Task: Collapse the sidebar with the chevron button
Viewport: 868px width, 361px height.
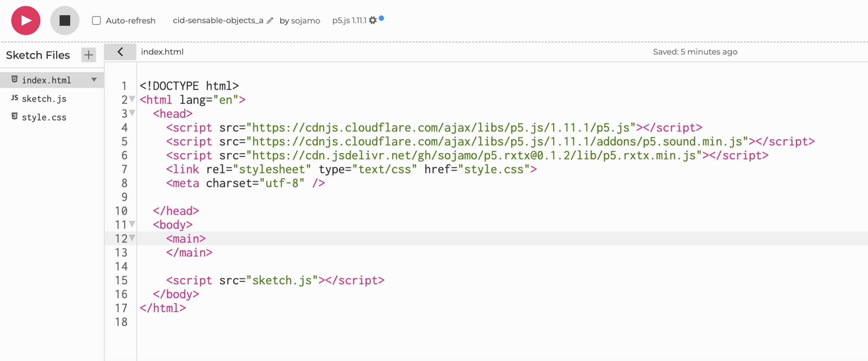Action: (x=120, y=52)
